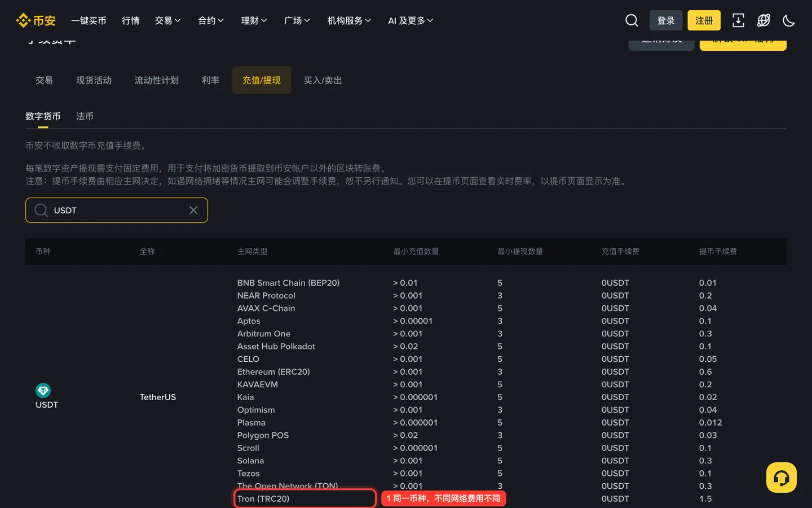This screenshot has height=508, width=812.
Task: Click the Solana network name
Action: pyautogui.click(x=250, y=461)
